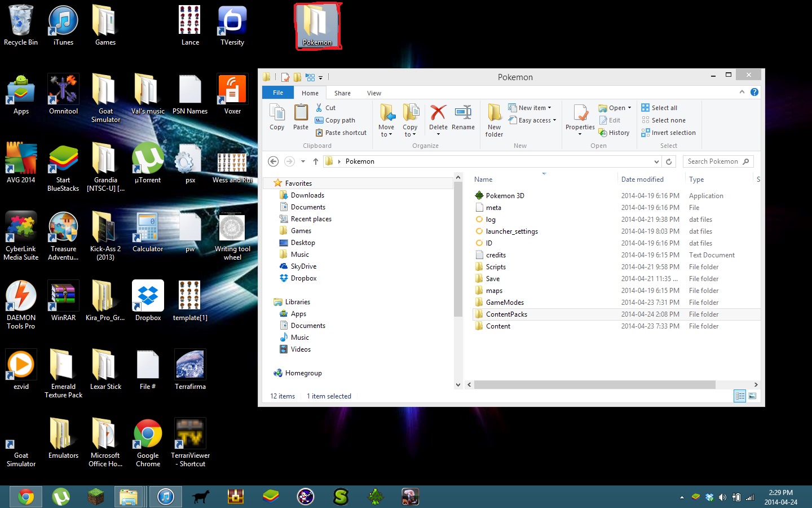Select the DAEMON Tools Pro desktop icon
This screenshot has width=812, height=508.
[21, 305]
